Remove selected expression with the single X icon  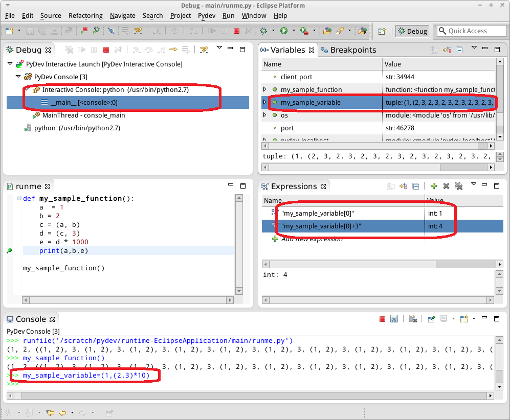(446, 186)
